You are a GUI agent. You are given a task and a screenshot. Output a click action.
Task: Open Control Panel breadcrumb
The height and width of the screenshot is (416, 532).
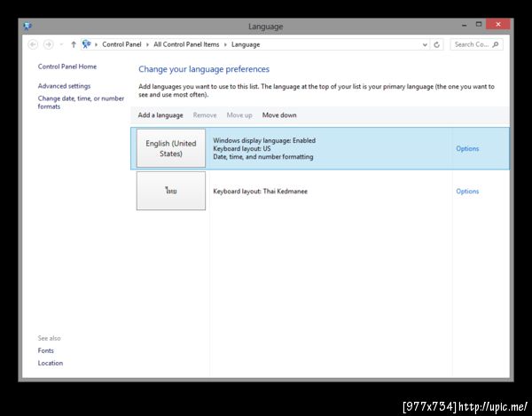point(121,44)
